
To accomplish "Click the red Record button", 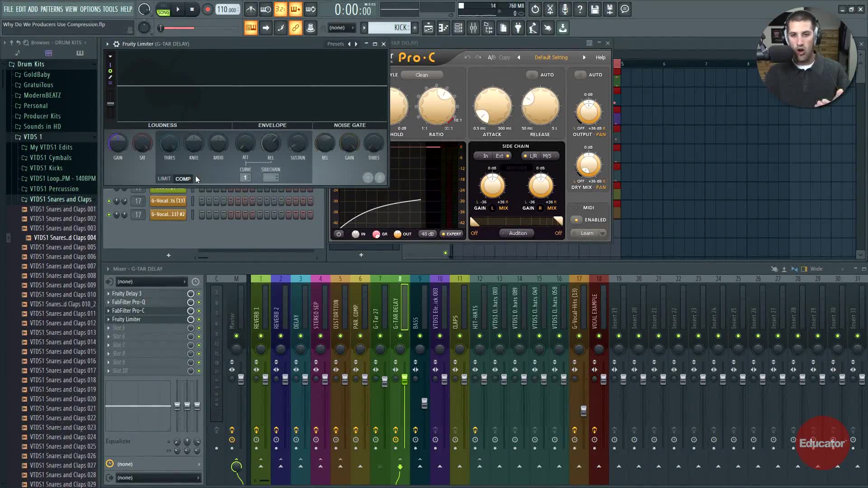I will (x=208, y=9).
